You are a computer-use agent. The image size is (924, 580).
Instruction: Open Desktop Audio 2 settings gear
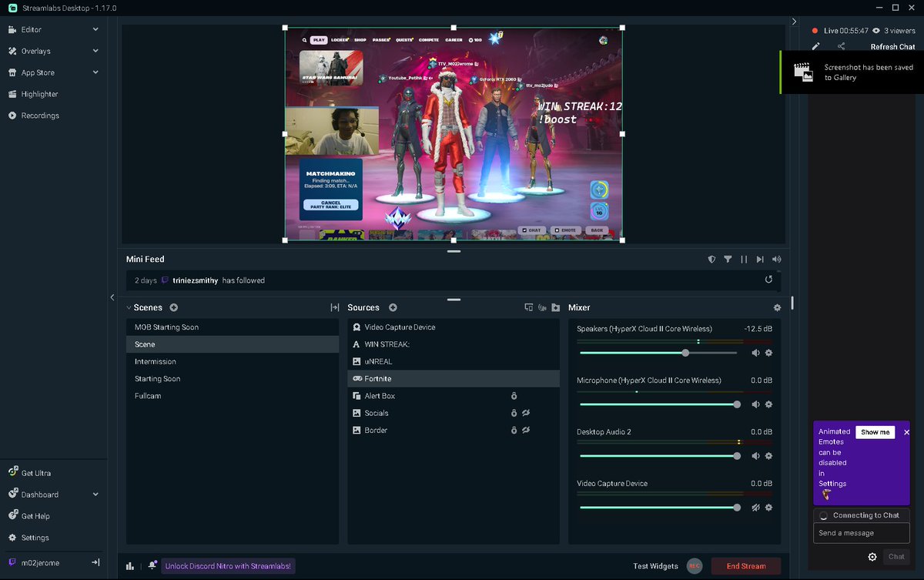pos(768,456)
